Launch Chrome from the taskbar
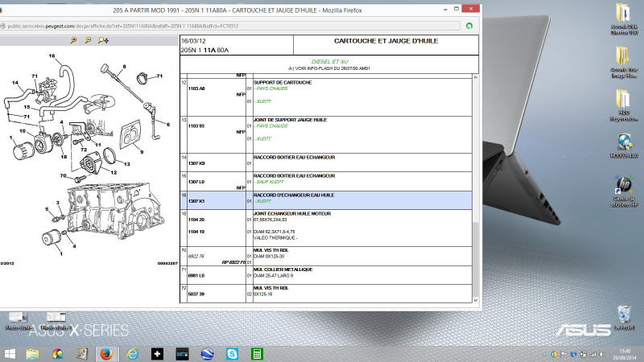Screen dimensions: 644x362 point(57,354)
